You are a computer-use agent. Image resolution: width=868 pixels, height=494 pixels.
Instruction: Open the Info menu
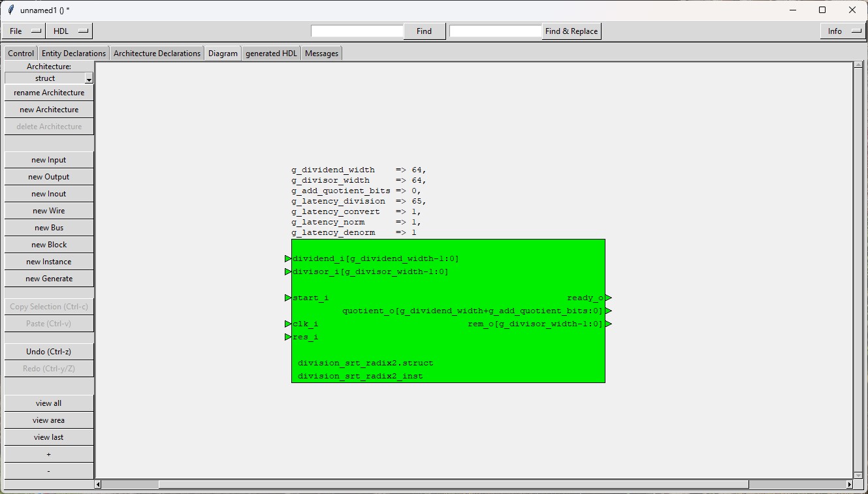click(x=842, y=31)
